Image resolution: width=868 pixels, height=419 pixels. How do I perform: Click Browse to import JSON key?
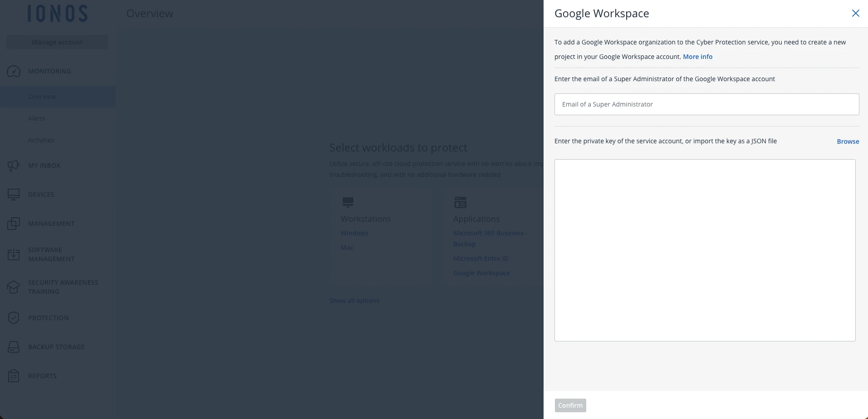tap(848, 141)
